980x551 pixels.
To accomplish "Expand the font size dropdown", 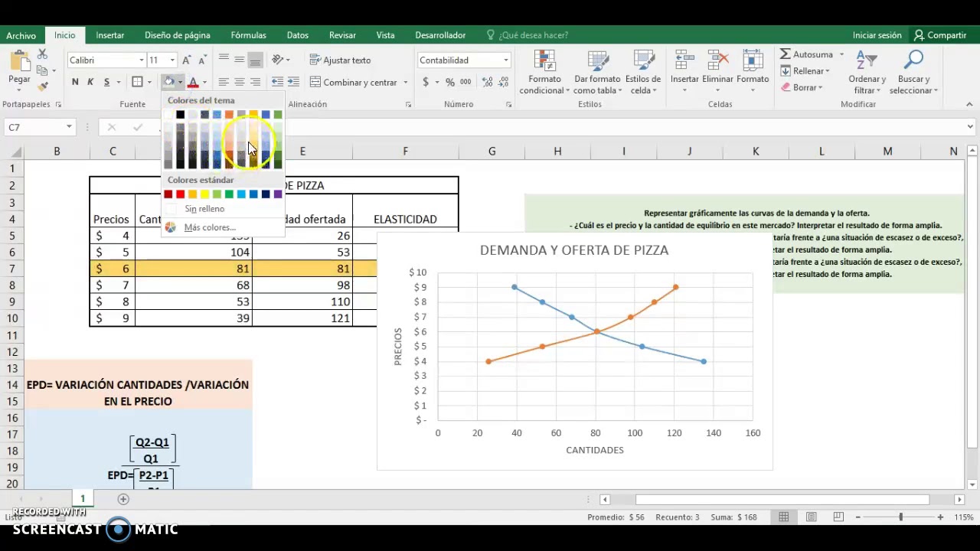I will pos(172,60).
